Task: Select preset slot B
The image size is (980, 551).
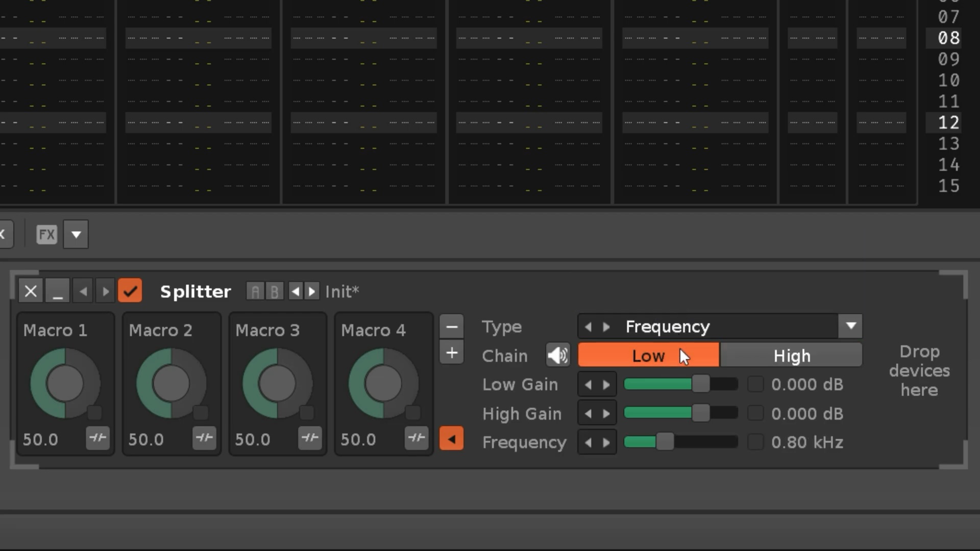Action: (x=274, y=291)
